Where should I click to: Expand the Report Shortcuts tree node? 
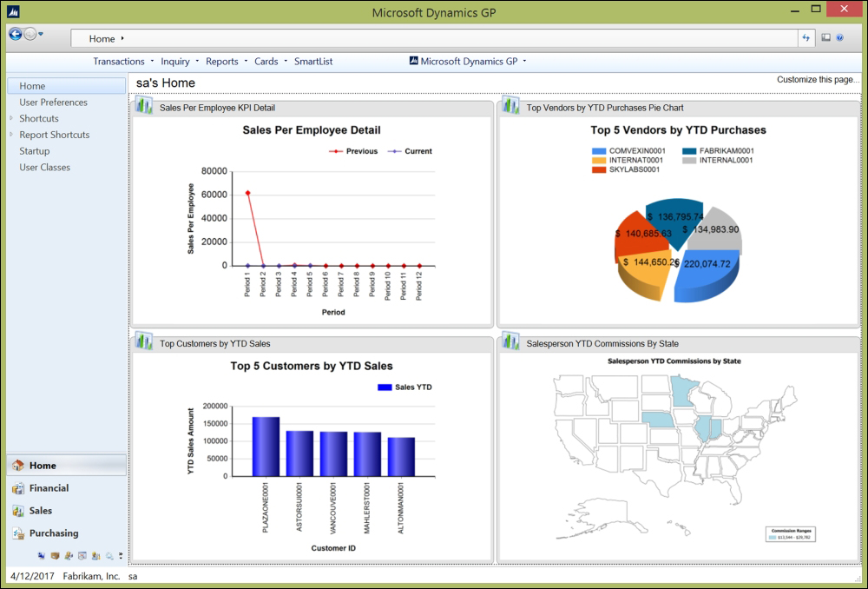[x=11, y=134]
